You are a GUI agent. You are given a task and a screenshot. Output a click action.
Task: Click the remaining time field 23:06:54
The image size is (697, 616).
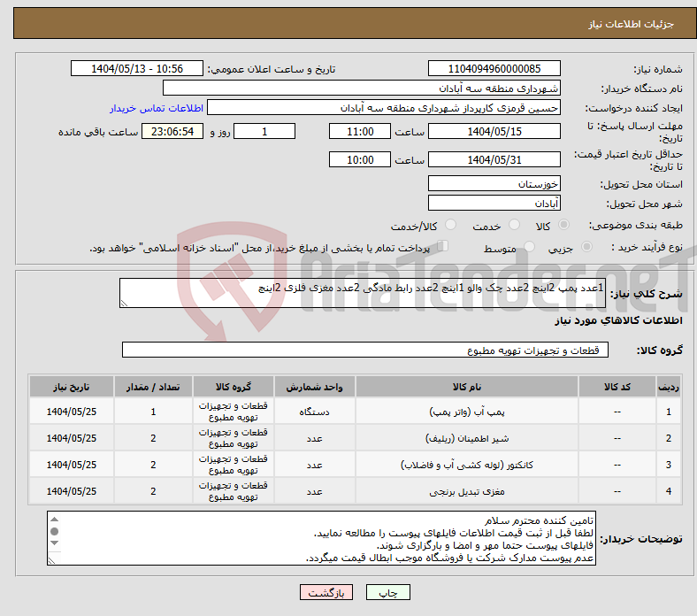click(172, 131)
